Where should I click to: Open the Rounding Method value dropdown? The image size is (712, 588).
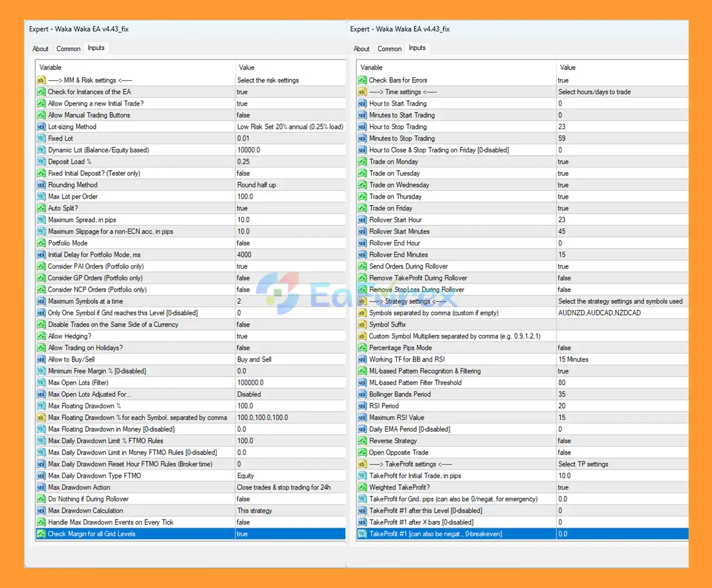click(289, 185)
